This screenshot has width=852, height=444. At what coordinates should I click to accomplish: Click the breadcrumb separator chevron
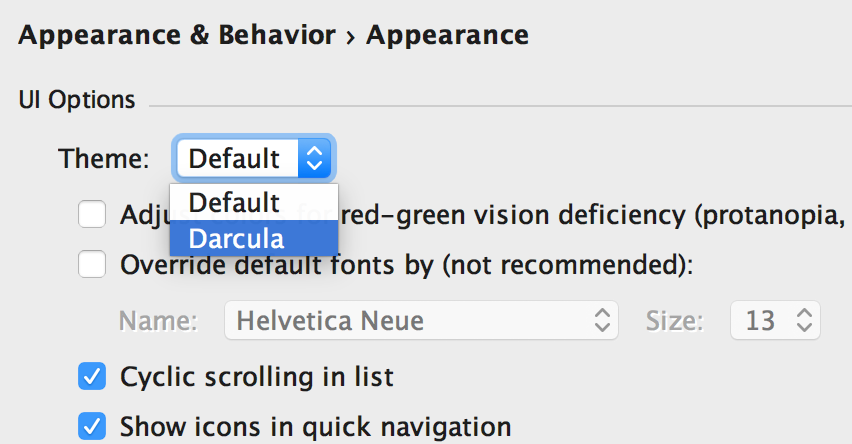(x=351, y=37)
